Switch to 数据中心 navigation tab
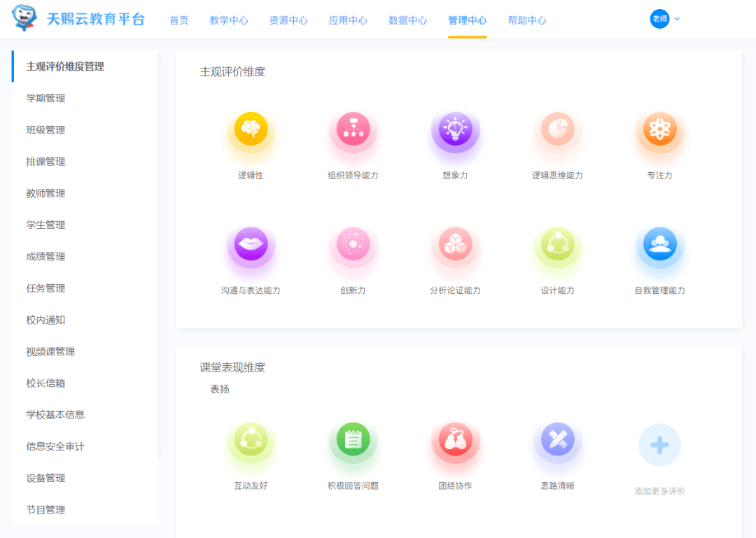The width and height of the screenshot is (756, 538). [407, 20]
